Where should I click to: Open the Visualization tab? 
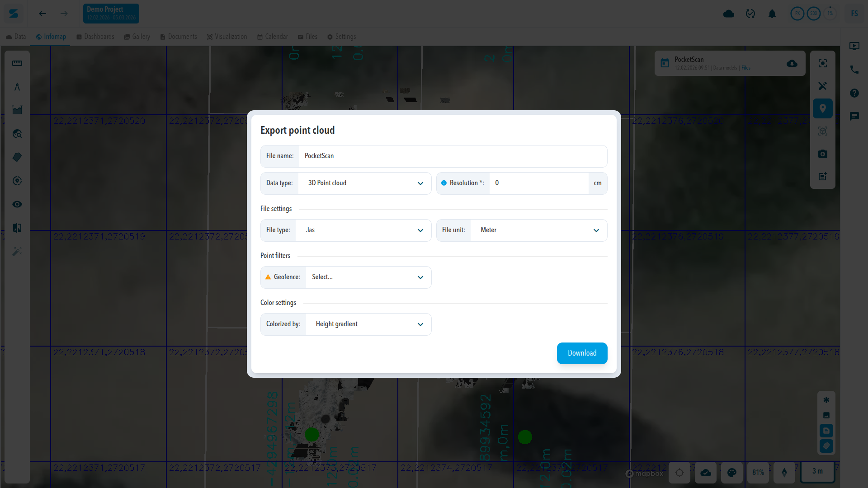227,37
